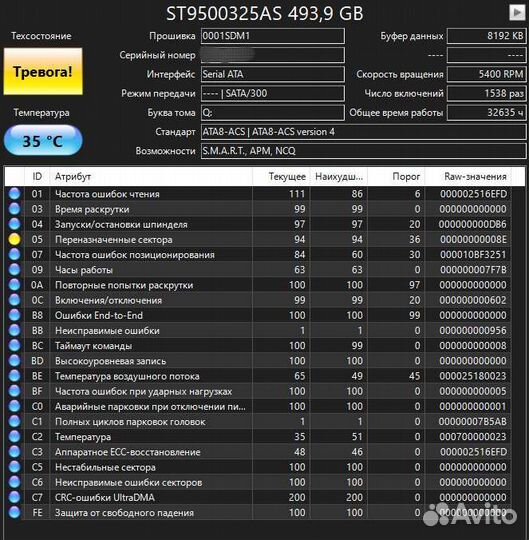This screenshot has height=540, width=529.
Task: Click status icon for Включения/отключения
Action: click(14, 300)
